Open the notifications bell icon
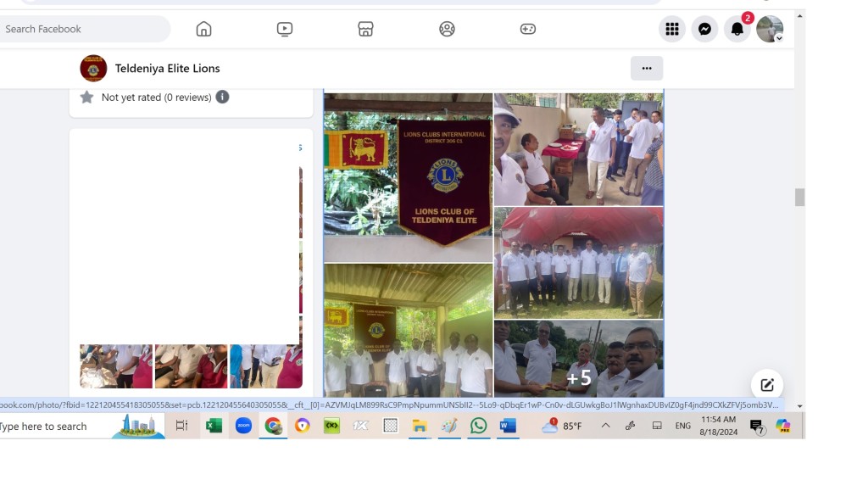Image resolution: width=868 pixels, height=491 pixels. pyautogui.click(x=737, y=29)
